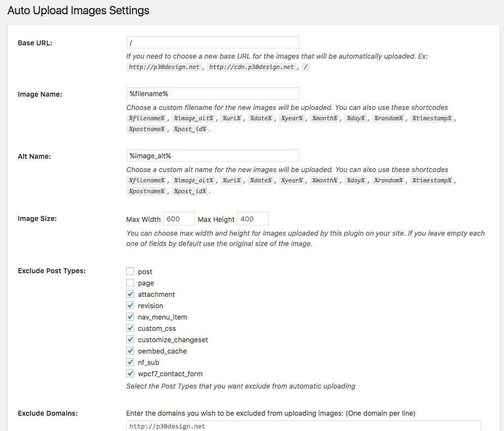Select the Max Height input box
This screenshot has width=504, height=431.
coord(253,218)
